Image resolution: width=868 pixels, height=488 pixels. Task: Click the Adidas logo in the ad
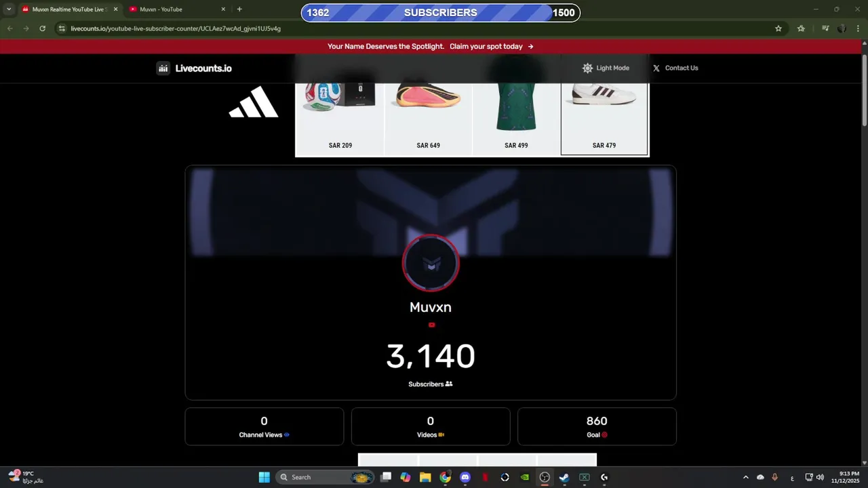[254, 102]
